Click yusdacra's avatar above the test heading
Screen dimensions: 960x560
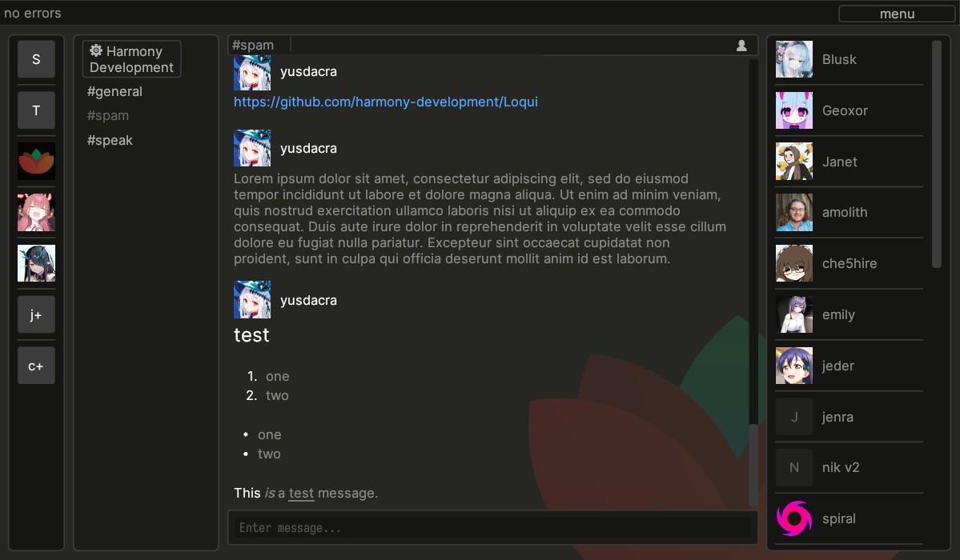click(x=252, y=300)
